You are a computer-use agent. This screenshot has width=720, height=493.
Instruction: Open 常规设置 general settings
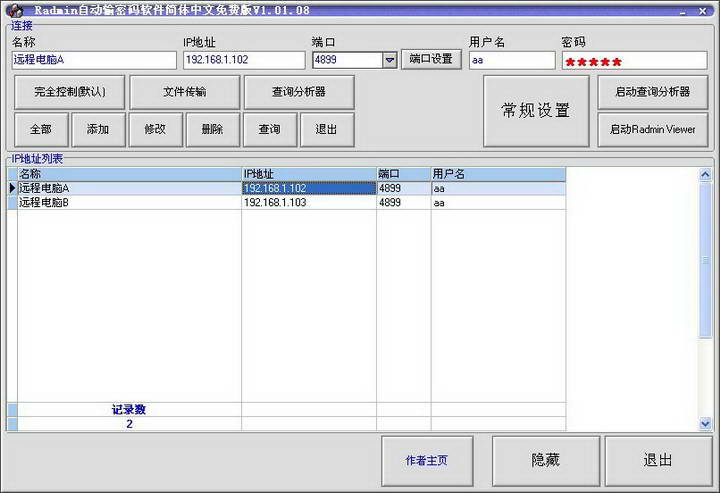click(536, 111)
